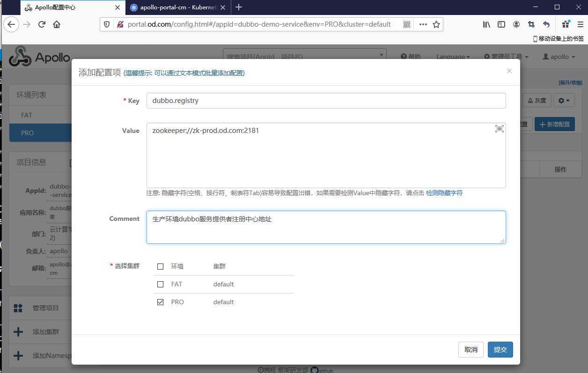This screenshot has width=588, height=373.
Task: Select the FAT environment
Action: click(40, 115)
